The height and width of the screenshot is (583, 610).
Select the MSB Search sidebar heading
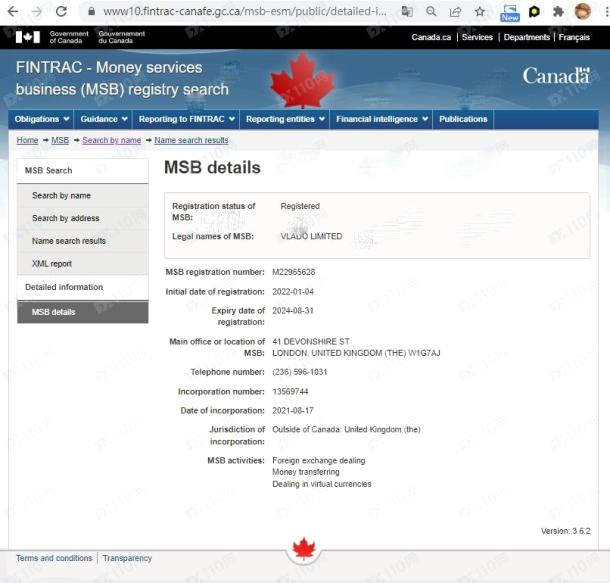pyautogui.click(x=83, y=171)
